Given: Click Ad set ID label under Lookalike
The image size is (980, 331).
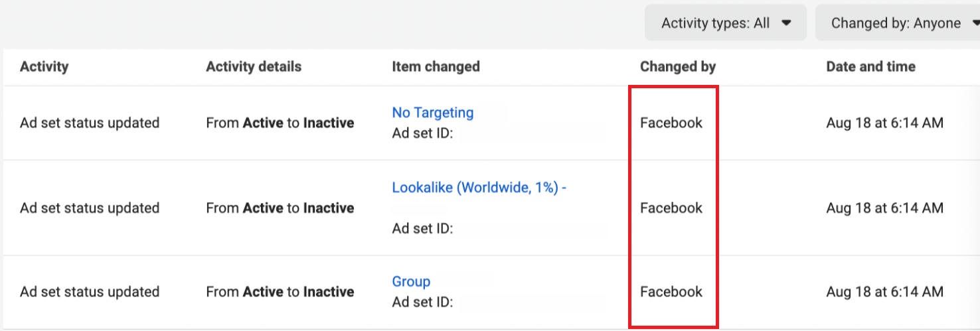Looking at the screenshot, I should click(x=422, y=229).
